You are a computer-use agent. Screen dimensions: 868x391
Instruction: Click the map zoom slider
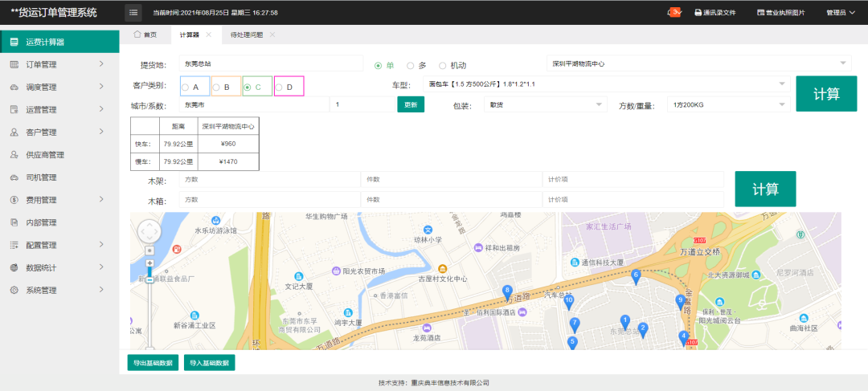pyautogui.click(x=149, y=271)
